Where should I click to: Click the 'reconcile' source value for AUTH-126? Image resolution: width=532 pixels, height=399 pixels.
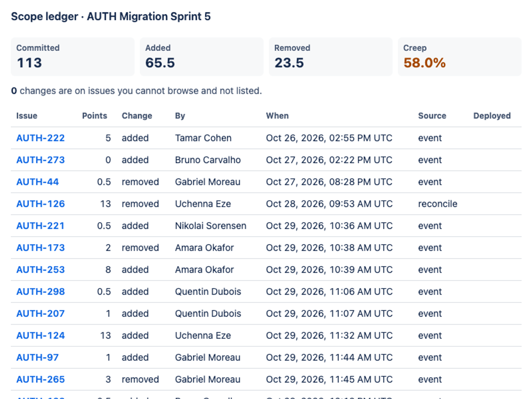click(438, 204)
